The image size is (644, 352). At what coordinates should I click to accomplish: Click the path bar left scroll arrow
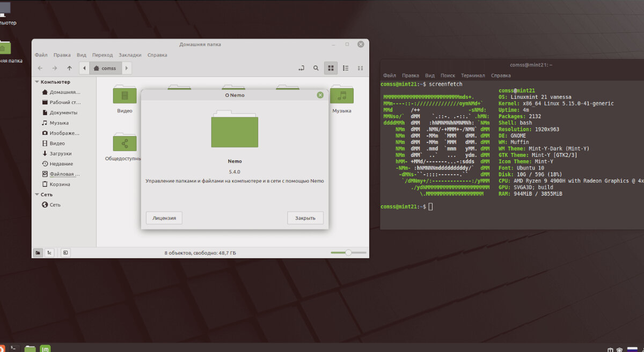[x=84, y=68]
